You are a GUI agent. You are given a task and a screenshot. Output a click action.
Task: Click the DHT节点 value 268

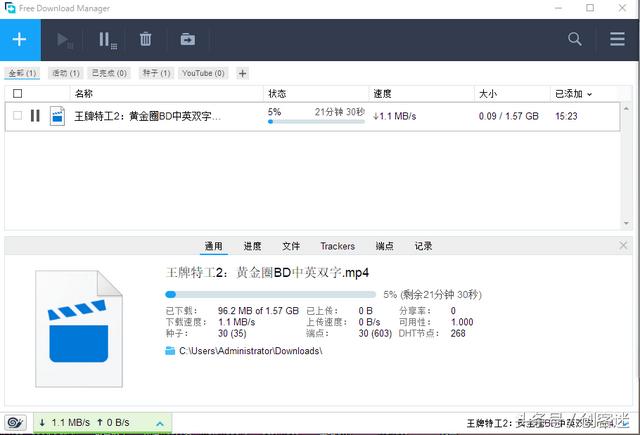click(x=458, y=333)
